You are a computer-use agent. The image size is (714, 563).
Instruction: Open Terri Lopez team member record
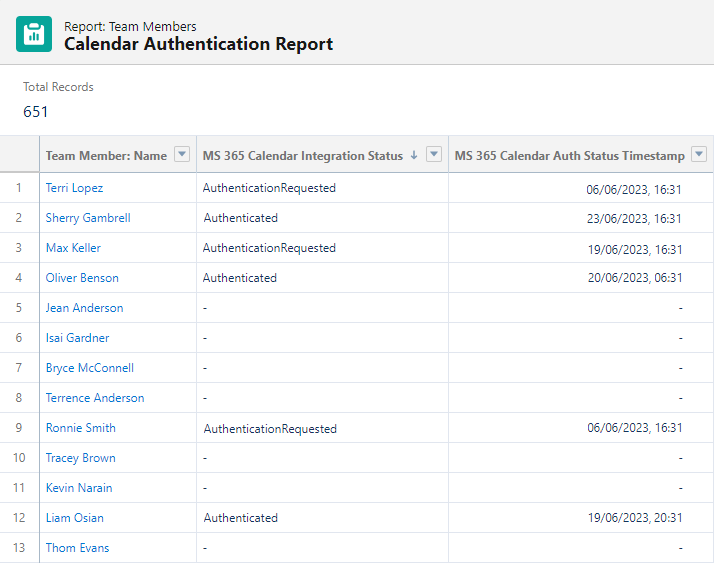[x=74, y=188]
